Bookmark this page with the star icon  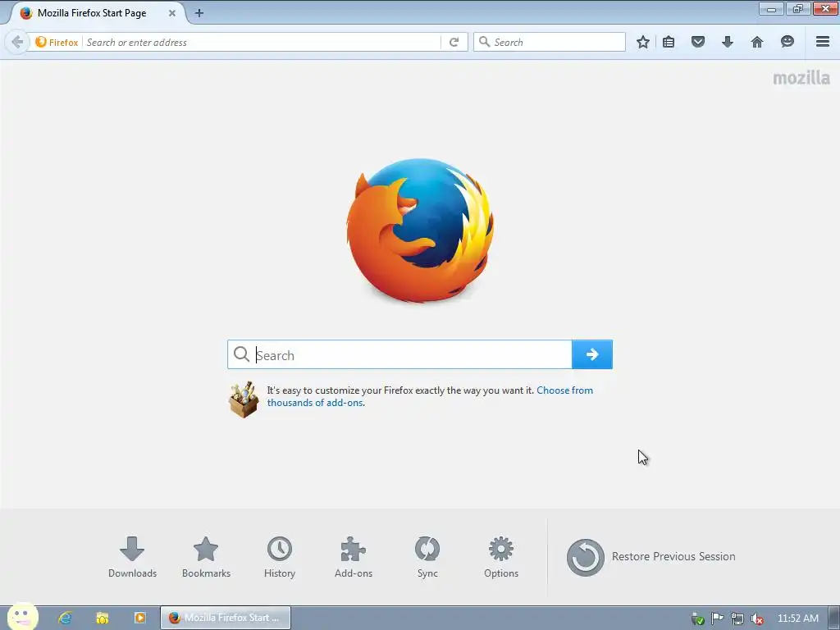click(643, 42)
